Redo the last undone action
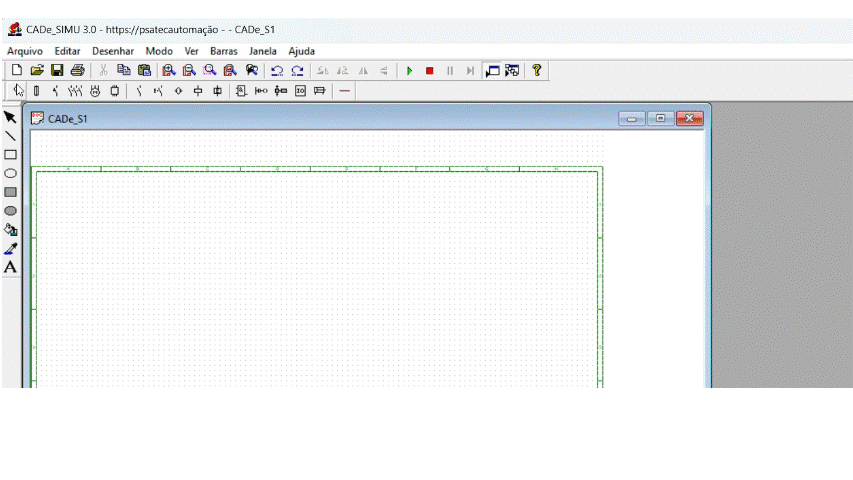Image resolution: width=853 pixels, height=480 pixels. (x=297, y=71)
